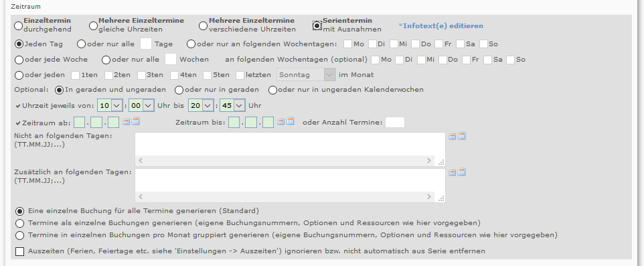Click 'Zeitraum bis' day field

pyautogui.click(x=234, y=123)
